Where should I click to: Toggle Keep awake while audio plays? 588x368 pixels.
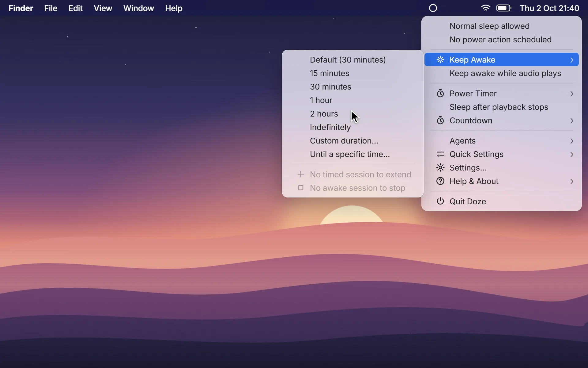[502, 73]
